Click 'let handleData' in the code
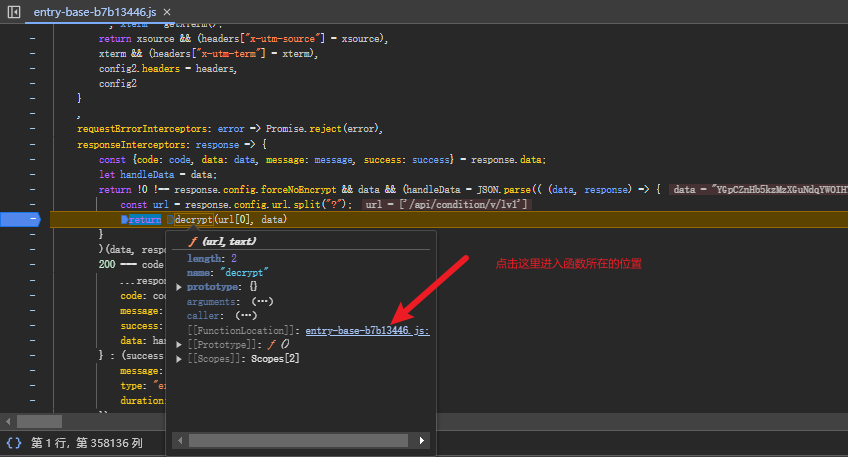This screenshot has width=848, height=457. point(136,175)
